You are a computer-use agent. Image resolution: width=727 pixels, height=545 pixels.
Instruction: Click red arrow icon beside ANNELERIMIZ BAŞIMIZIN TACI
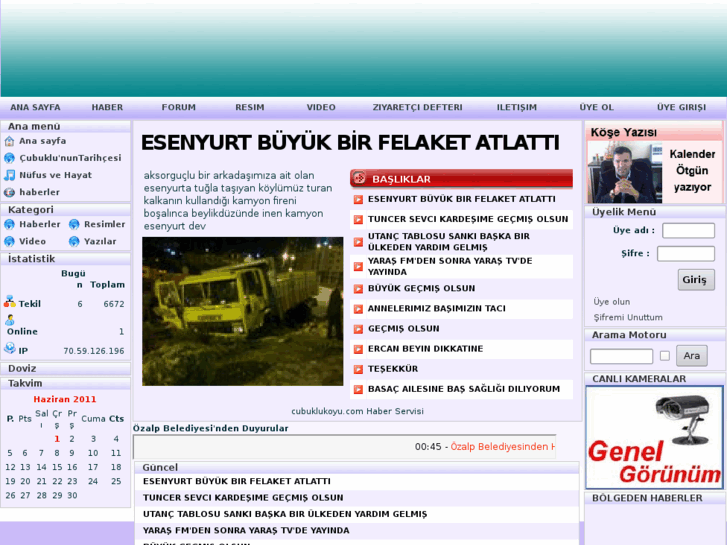pos(358,309)
